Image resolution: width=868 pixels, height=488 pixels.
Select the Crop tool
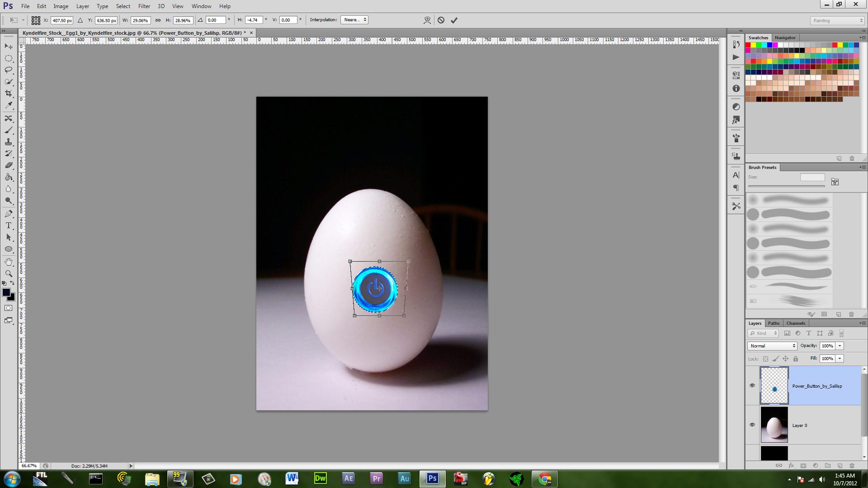(9, 94)
